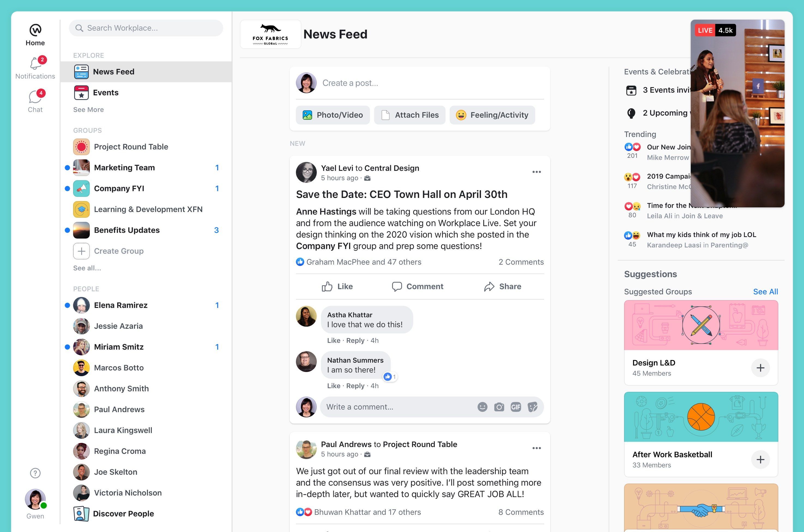Click the emoji icon in comment box
This screenshot has width=804, height=532.
tap(482, 407)
